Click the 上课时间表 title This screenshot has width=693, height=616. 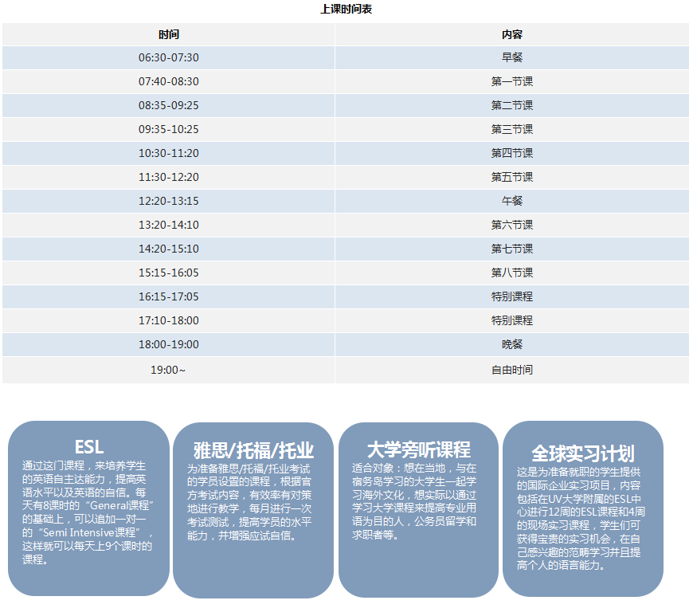[346, 9]
